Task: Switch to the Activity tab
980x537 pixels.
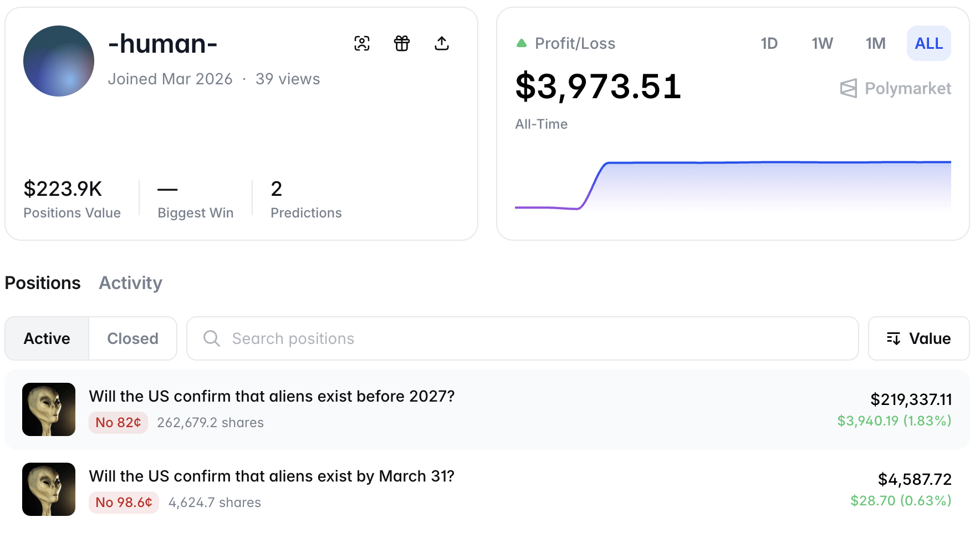Action: [130, 283]
